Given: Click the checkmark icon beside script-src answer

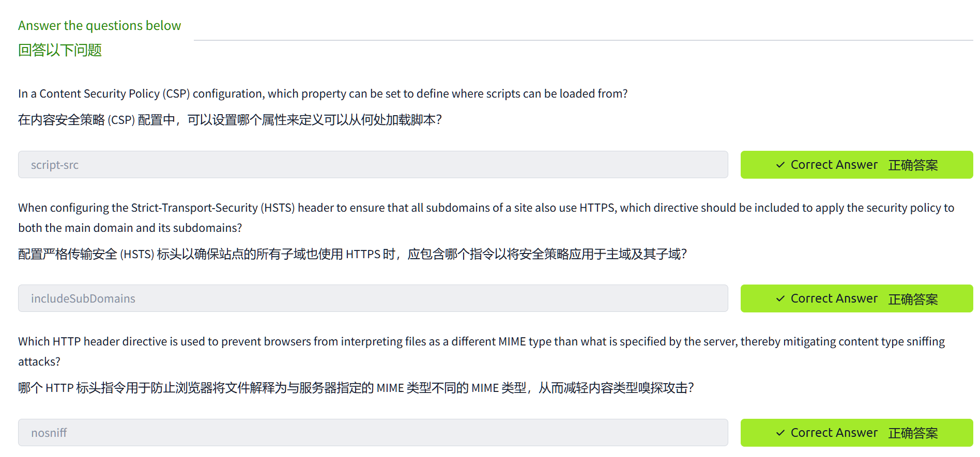Looking at the screenshot, I should pyautogui.click(x=780, y=165).
